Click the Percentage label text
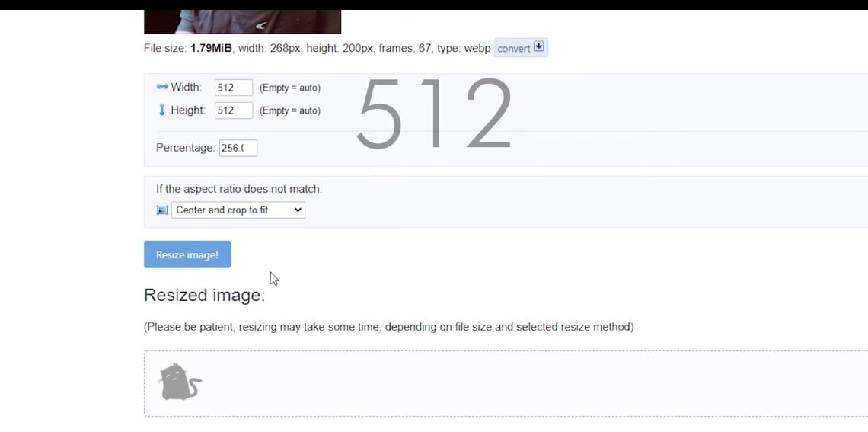 pos(186,148)
